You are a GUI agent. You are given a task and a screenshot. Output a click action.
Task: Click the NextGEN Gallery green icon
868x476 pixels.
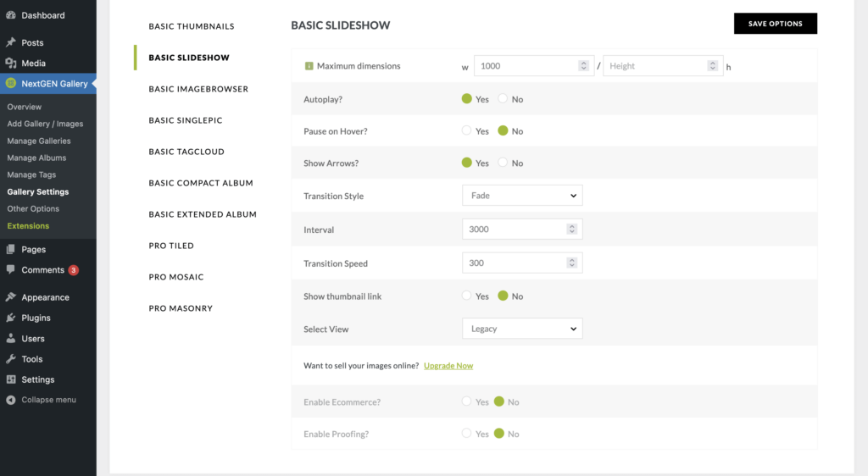[10, 84]
